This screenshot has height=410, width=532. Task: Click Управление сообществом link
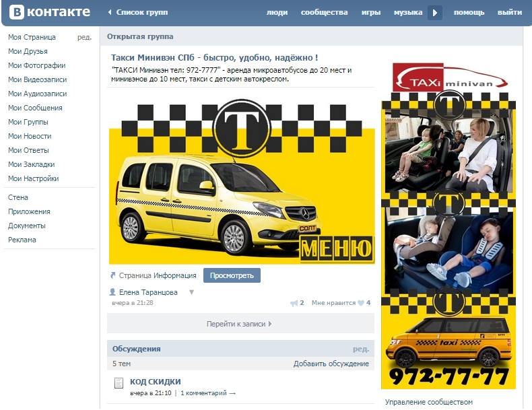tap(429, 402)
